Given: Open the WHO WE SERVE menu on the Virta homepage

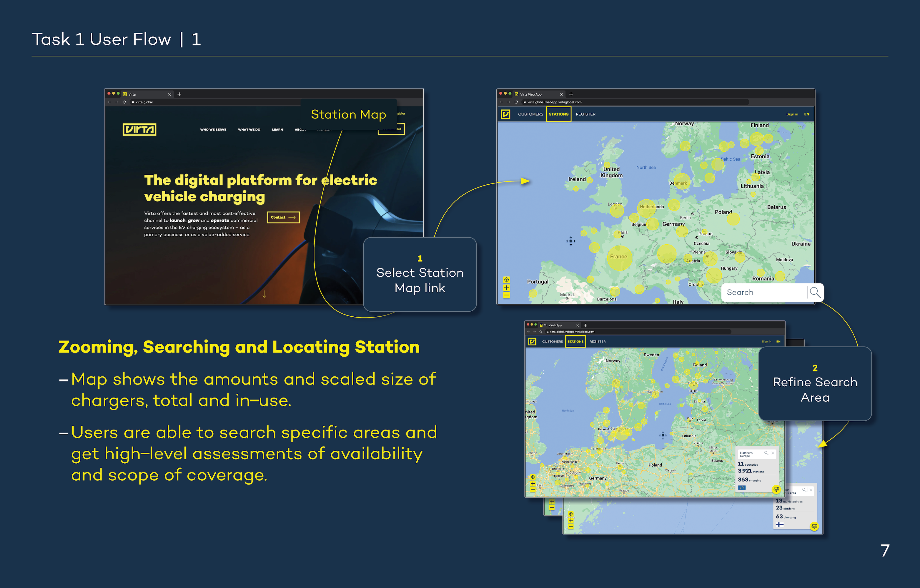Looking at the screenshot, I should point(213,130).
